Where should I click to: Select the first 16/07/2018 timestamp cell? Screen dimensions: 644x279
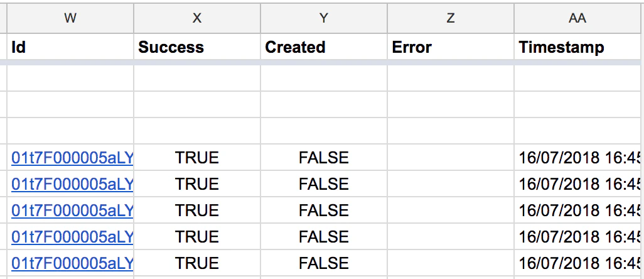click(577, 158)
